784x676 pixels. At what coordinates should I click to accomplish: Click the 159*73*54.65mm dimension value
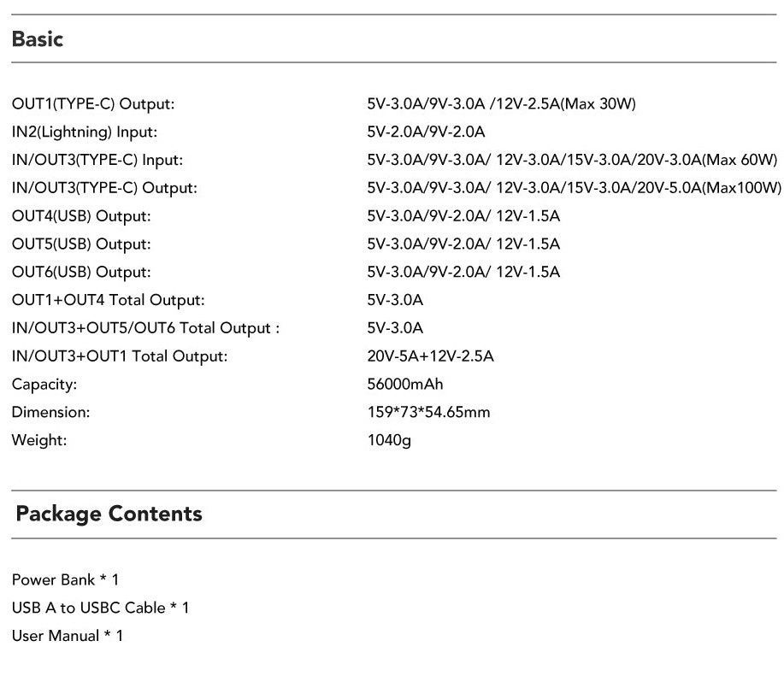click(x=428, y=412)
